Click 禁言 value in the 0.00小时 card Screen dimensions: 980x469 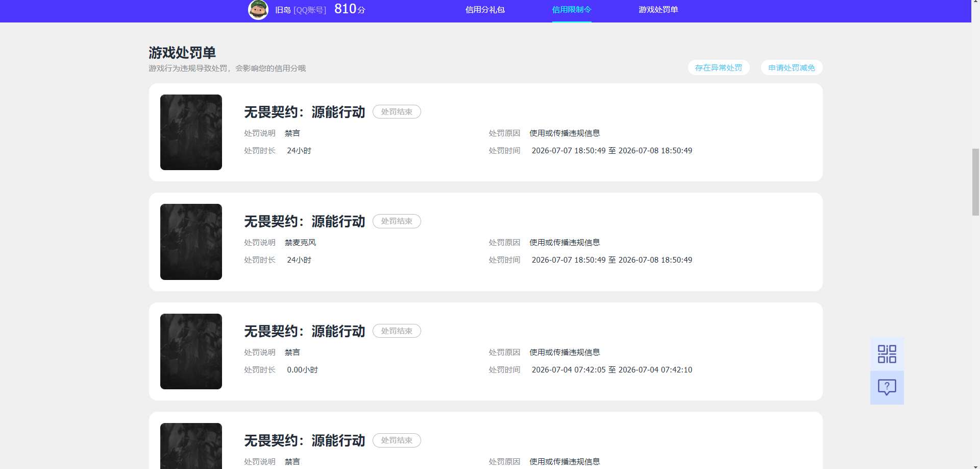click(292, 353)
